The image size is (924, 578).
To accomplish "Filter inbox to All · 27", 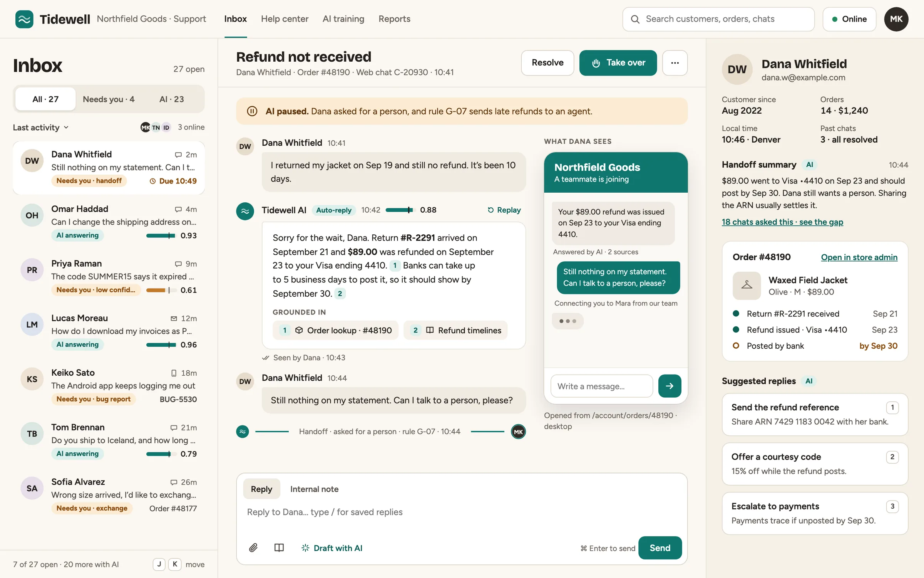I will 45,99.
